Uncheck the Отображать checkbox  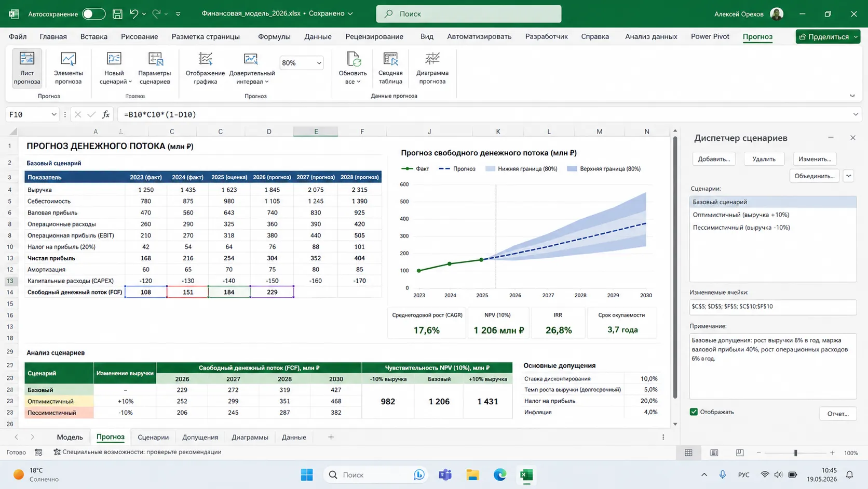[694, 412]
